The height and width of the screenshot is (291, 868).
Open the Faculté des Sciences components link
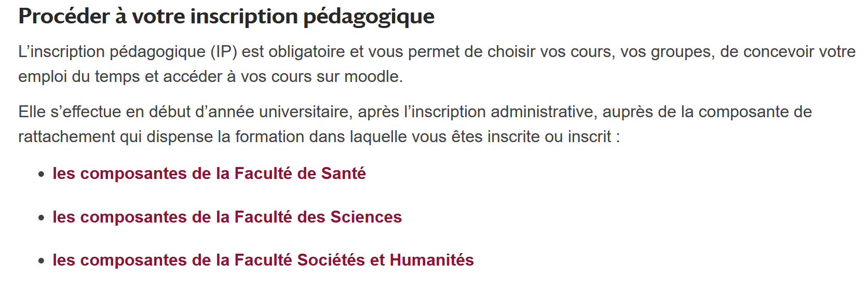[x=227, y=217]
